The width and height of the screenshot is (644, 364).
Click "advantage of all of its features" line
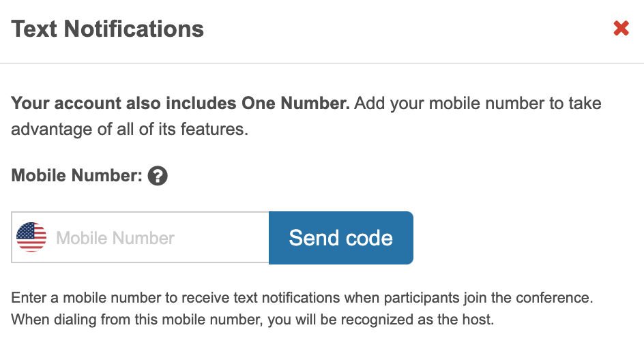(130, 129)
